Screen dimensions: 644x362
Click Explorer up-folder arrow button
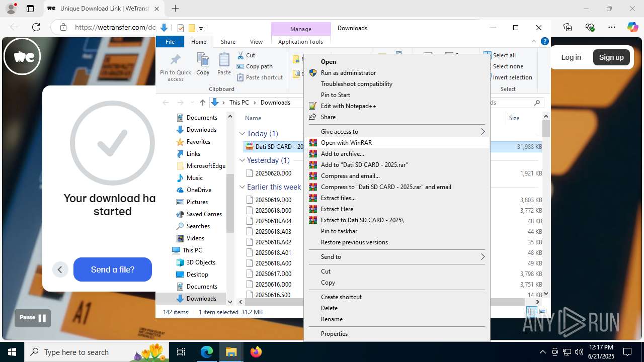pos(202,103)
